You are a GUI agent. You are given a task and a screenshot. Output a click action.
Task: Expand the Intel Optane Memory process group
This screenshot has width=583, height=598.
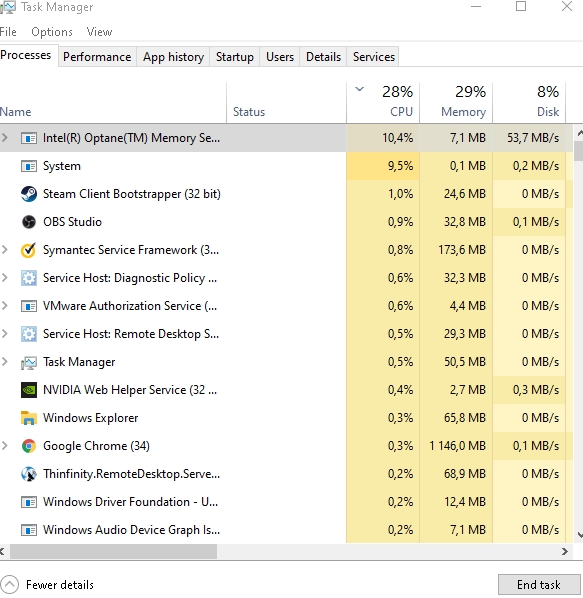(5, 137)
